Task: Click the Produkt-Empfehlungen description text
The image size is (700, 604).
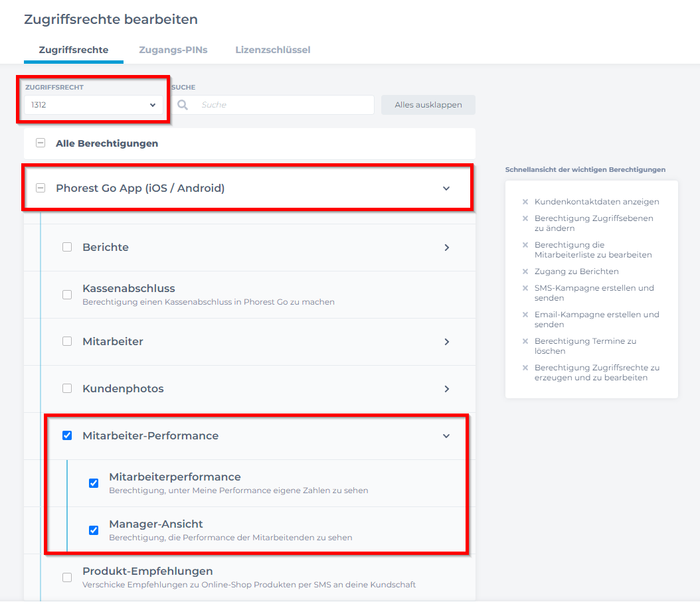Action: 249,585
